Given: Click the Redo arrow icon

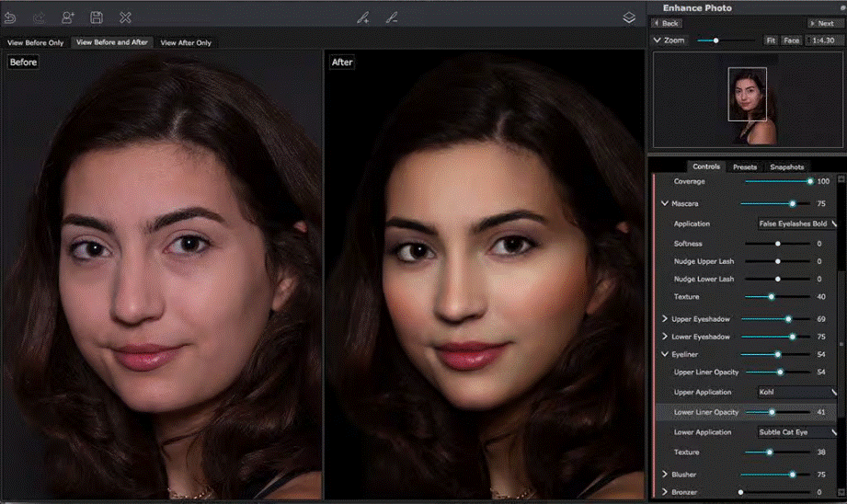Looking at the screenshot, I should 39,17.
